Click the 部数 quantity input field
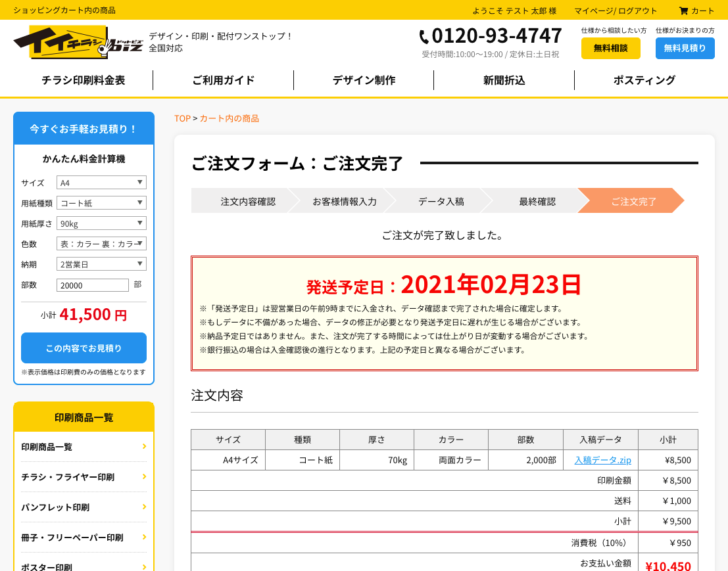Screen dimensions: 728x571 (x=93, y=285)
